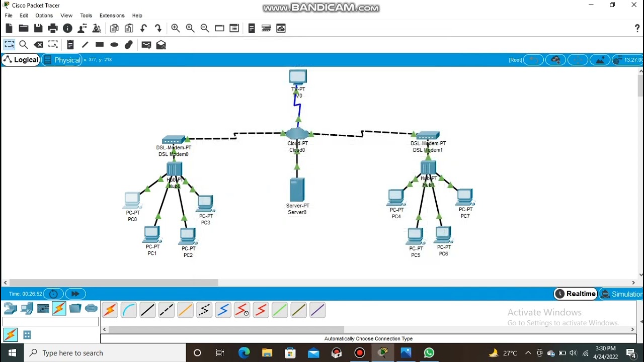Copy selection using Copy icon
Viewport: 644px width, 362px height.
(114, 29)
